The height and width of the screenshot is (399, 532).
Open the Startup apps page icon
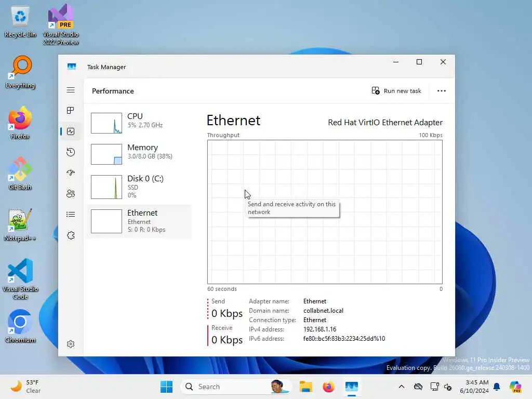[x=71, y=172]
